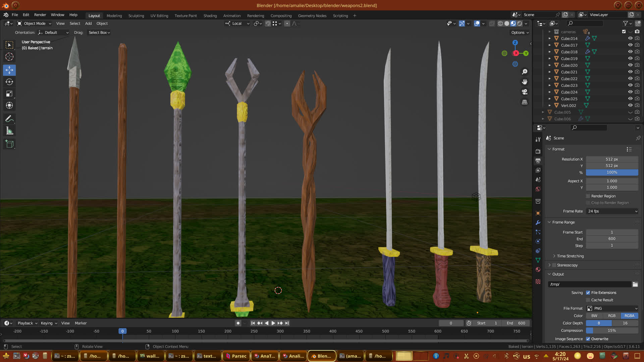
Task: Open the File Format PNG dropdown
Action: coord(612,308)
